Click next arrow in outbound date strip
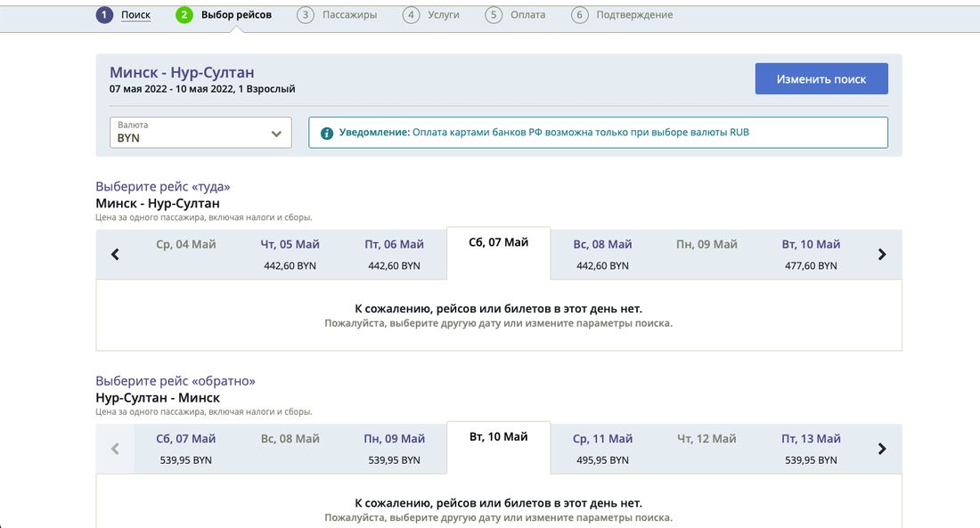The height and width of the screenshot is (528, 980). coord(882,255)
